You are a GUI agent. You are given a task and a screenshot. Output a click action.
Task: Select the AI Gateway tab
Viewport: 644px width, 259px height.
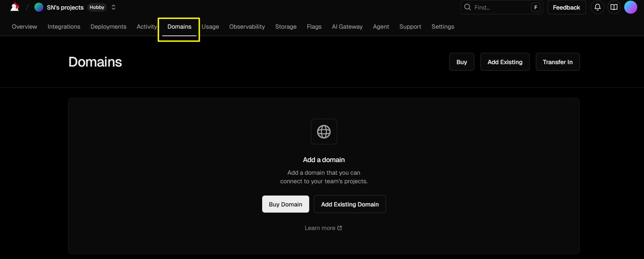(347, 27)
